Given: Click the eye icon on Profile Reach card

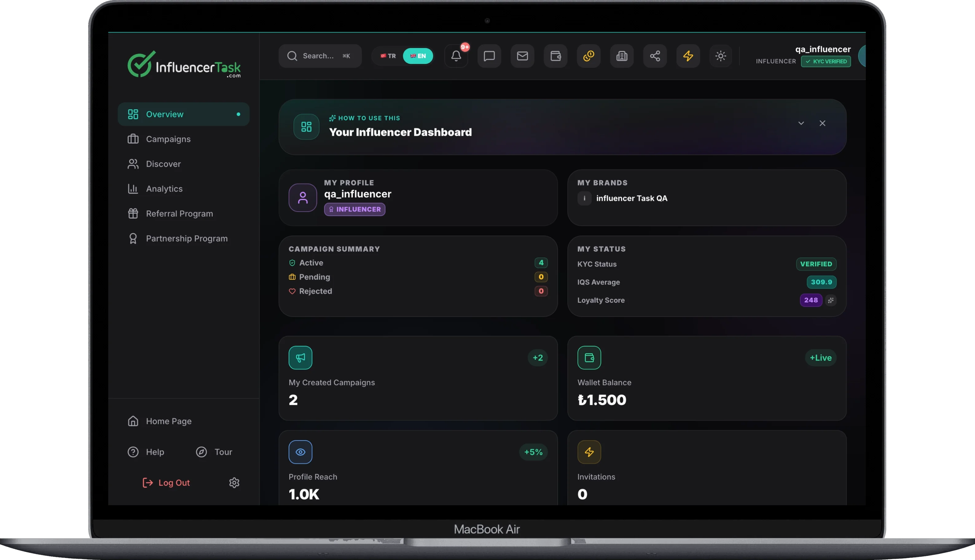Looking at the screenshot, I should pyautogui.click(x=300, y=452).
